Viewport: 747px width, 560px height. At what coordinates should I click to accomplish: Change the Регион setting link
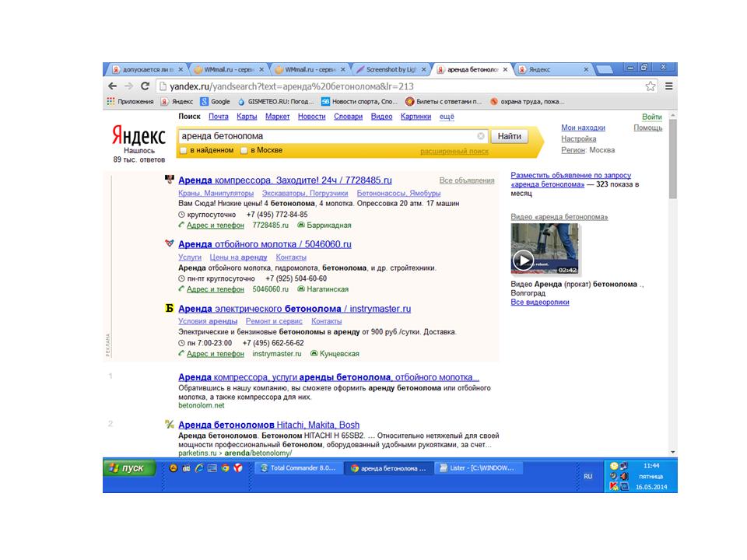coord(573,150)
